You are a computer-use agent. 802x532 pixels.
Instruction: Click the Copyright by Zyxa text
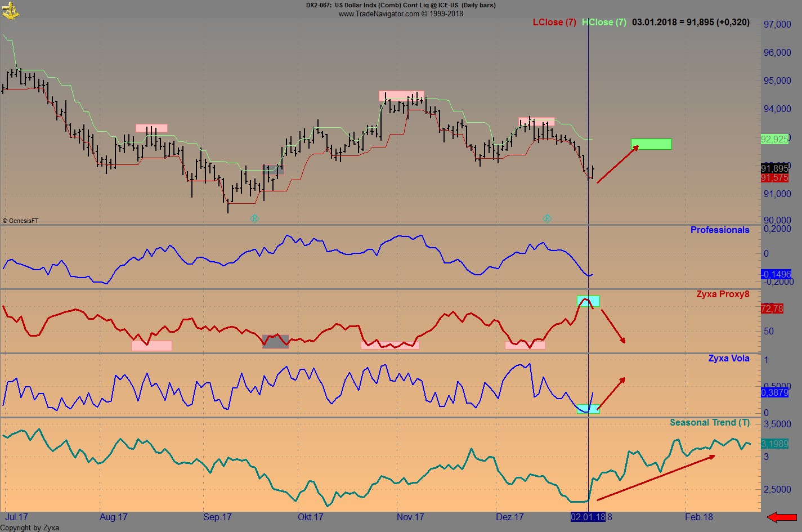tap(29, 527)
